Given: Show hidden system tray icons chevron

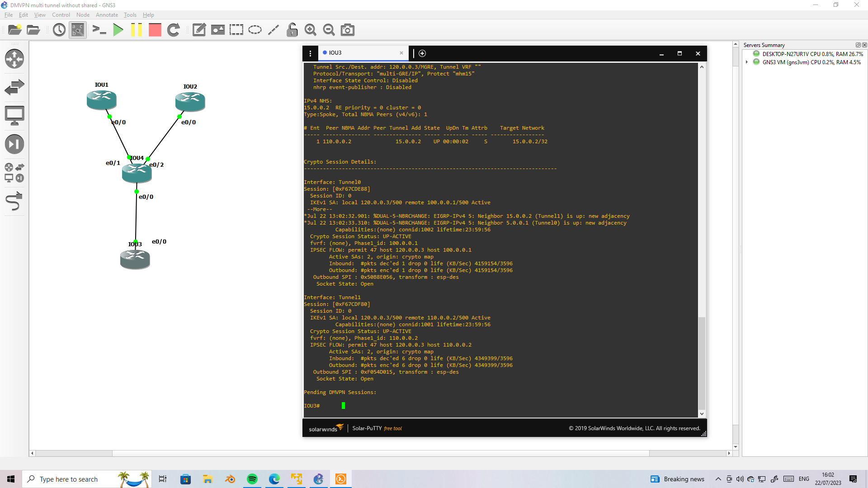Looking at the screenshot, I should coord(718,479).
